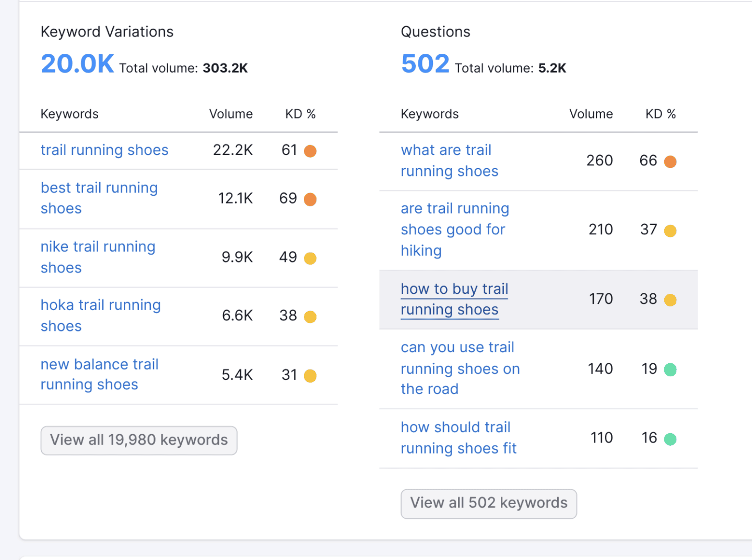
Task: Open the trail running shoes keyword
Action: (x=104, y=150)
